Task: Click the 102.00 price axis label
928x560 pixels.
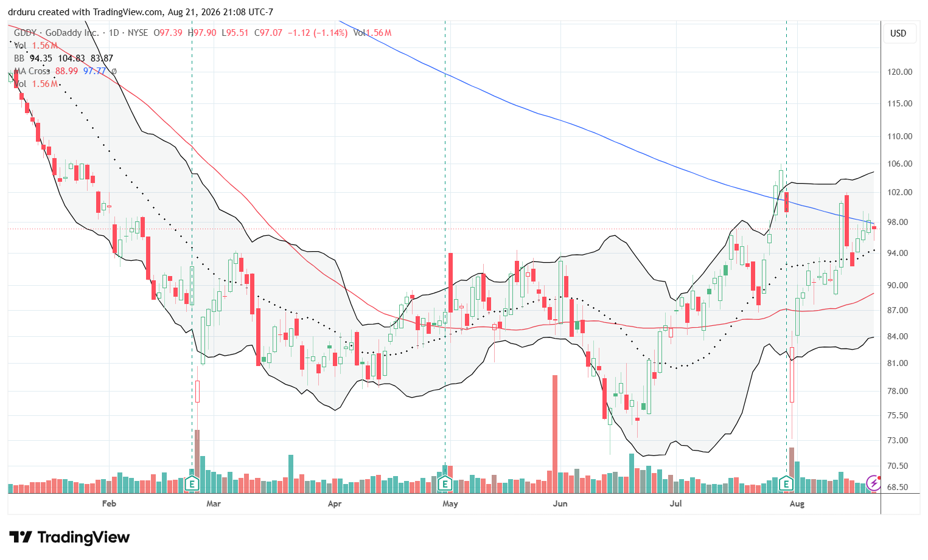Action: [899, 192]
